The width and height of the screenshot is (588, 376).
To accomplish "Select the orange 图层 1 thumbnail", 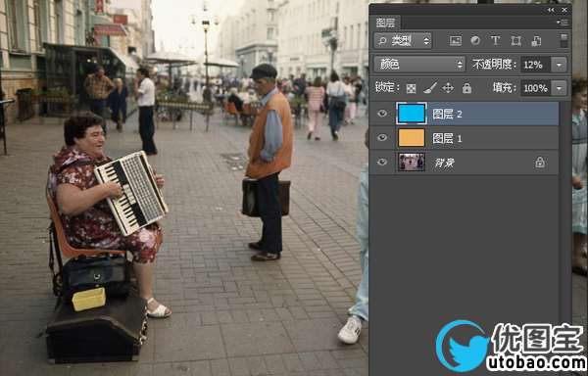I will (412, 138).
